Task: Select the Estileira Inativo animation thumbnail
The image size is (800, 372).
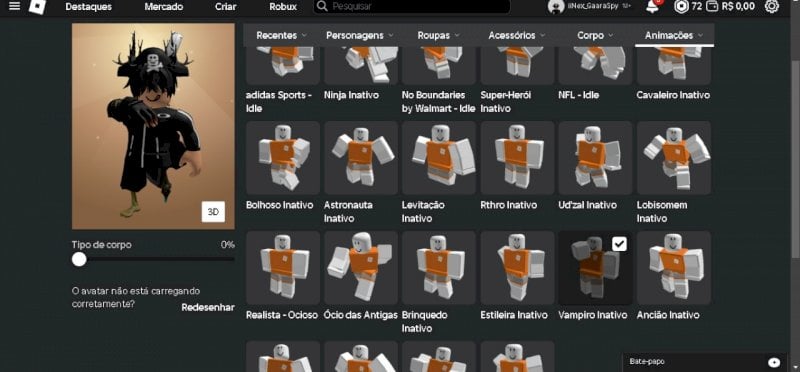Action: pos(517,268)
